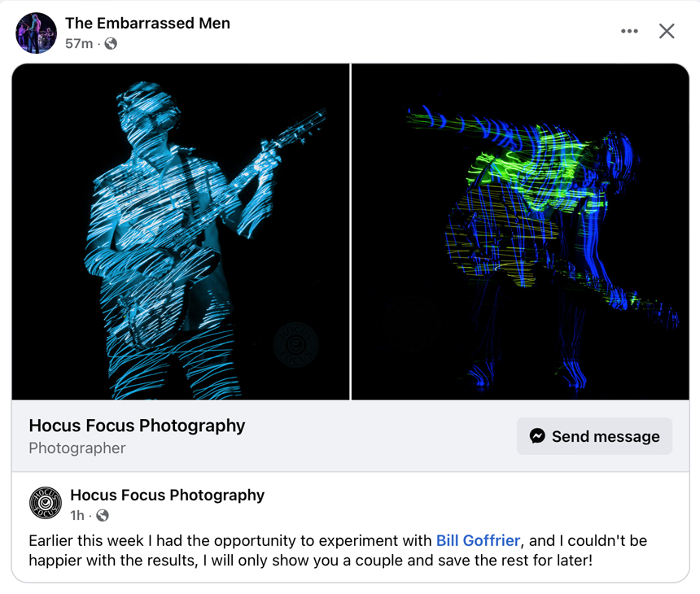700x594 pixels.
Task: Click the Photographer category label
Action: click(x=77, y=448)
